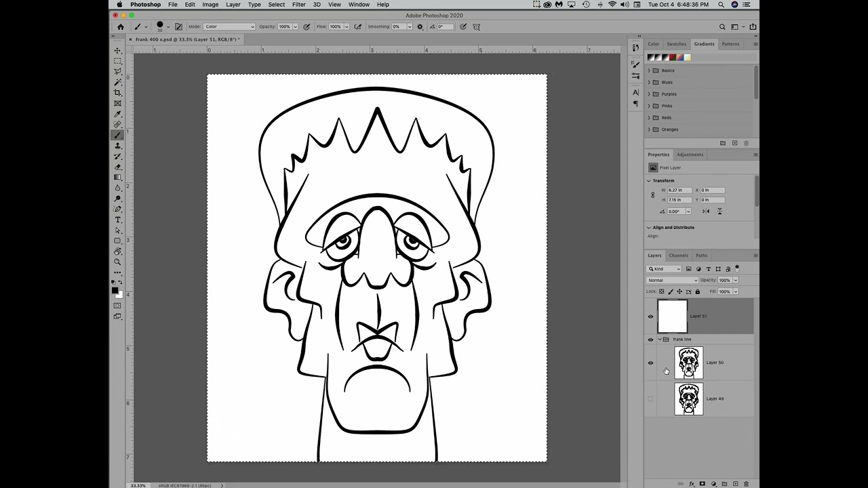The image size is (868, 488).
Task: Select the Polygonal Lasso tool
Action: tap(117, 72)
